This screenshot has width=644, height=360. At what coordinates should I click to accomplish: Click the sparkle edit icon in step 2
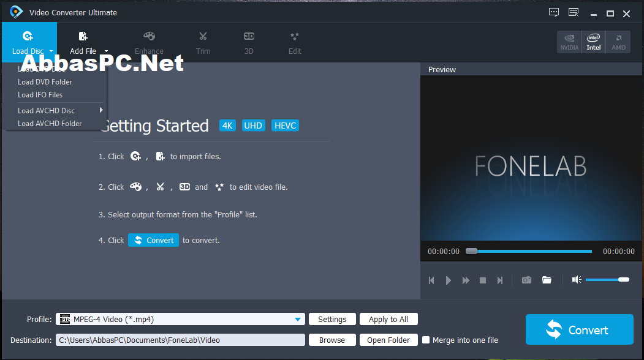[219, 187]
